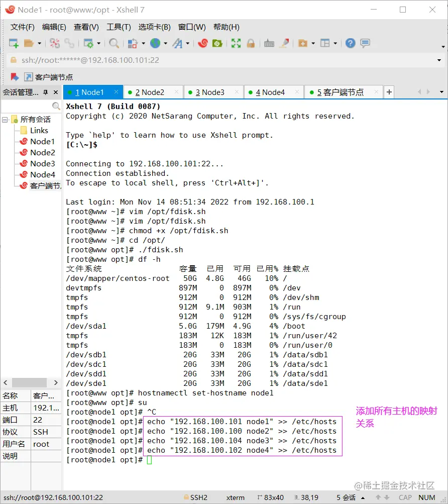Screen dimensions: 448x504
Task: Click the highlight pen toolbar icon
Action: coord(284,43)
